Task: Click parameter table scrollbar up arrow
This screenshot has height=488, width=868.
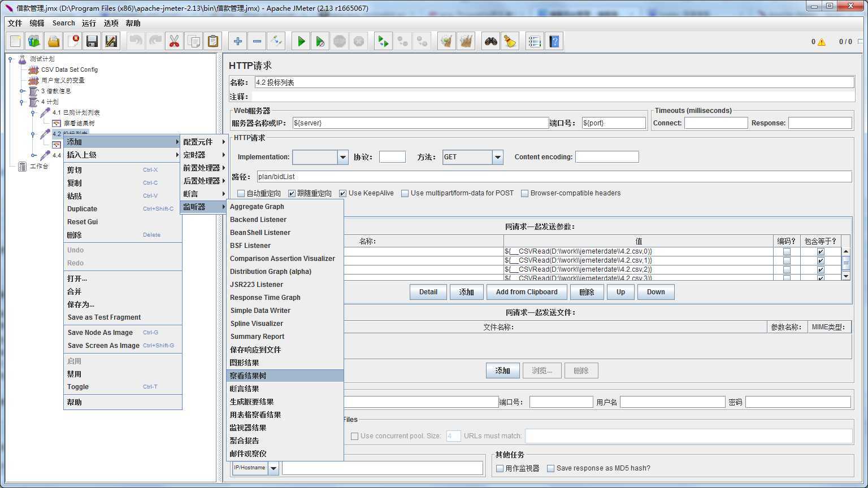Action: click(x=846, y=251)
